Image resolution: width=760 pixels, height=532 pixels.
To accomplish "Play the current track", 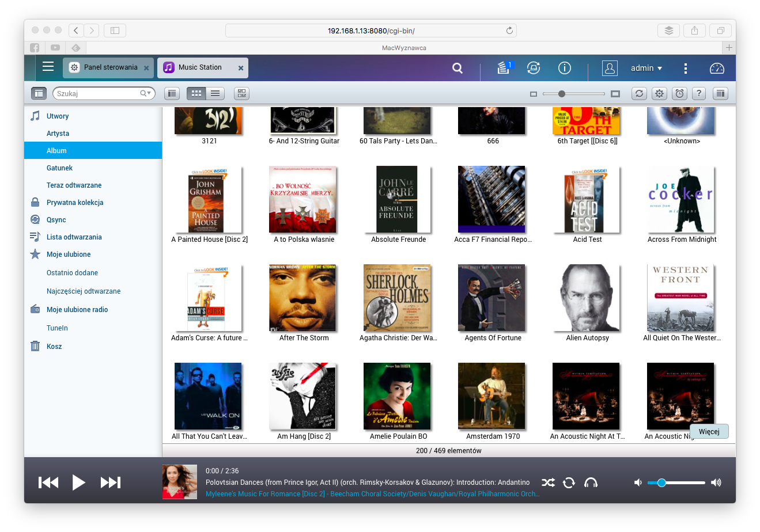I will click(x=79, y=482).
